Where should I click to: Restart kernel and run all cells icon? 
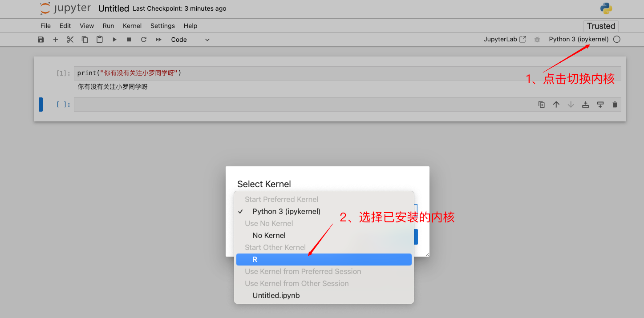[x=158, y=40]
